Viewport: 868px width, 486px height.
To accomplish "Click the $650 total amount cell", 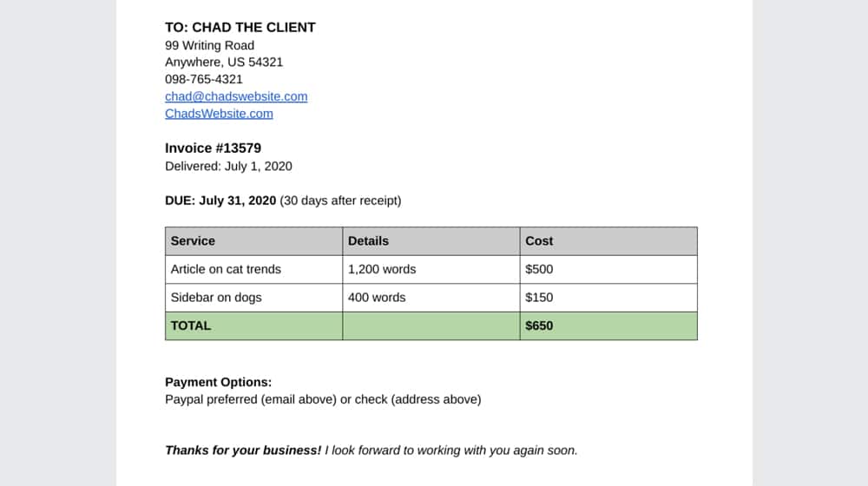I will 608,326.
